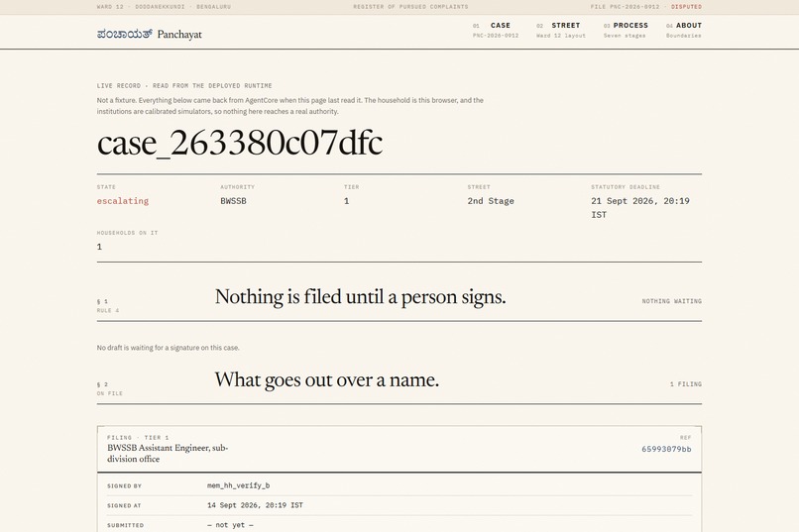Viewport: 799px width, 532px height.
Task: Go to the 01 CASE nav tab
Action: click(496, 30)
